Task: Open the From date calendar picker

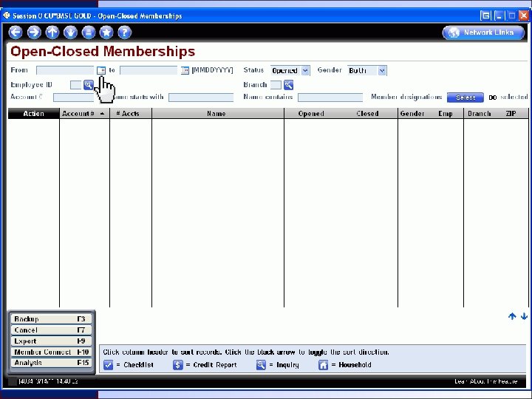Action: pyautogui.click(x=101, y=70)
